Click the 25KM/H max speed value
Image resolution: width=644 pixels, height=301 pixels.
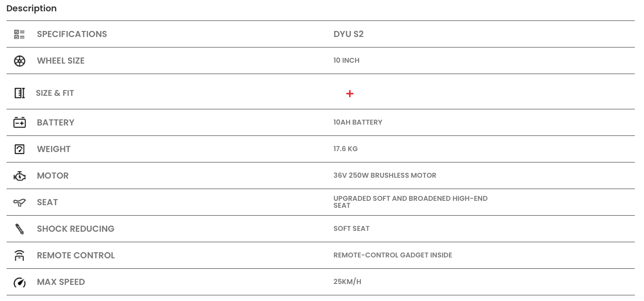347,282
